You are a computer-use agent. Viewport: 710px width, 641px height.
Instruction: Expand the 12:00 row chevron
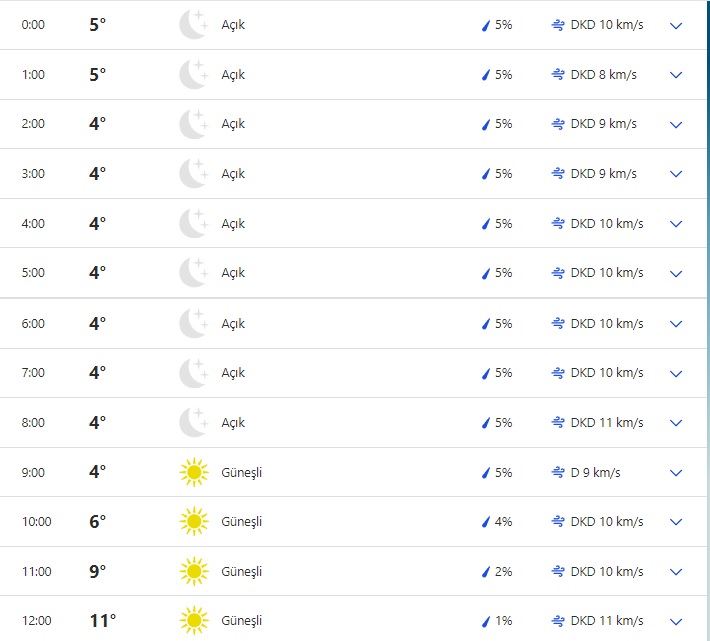[676, 621]
